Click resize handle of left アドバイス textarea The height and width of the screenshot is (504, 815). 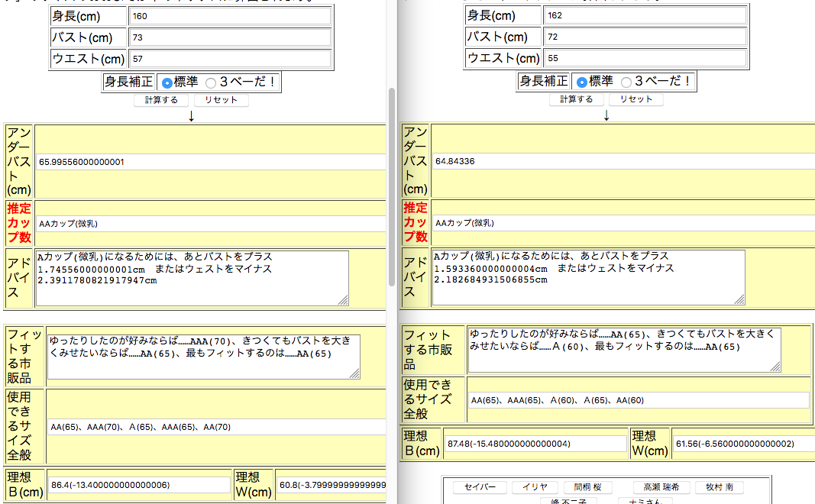[x=343, y=300]
